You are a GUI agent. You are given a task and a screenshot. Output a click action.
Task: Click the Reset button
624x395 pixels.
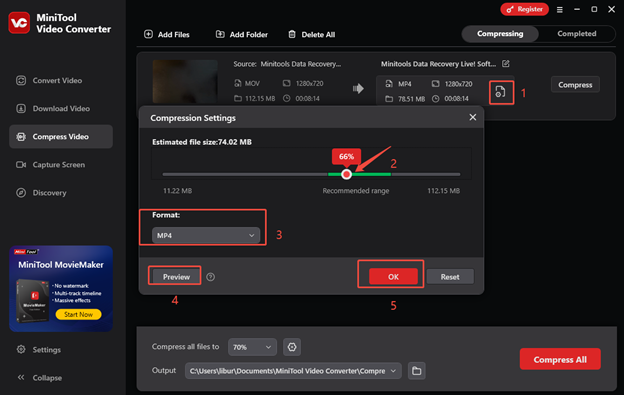450,277
